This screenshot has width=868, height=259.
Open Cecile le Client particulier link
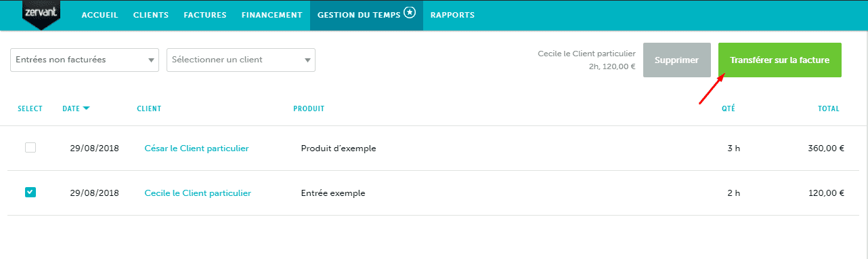pyautogui.click(x=198, y=193)
